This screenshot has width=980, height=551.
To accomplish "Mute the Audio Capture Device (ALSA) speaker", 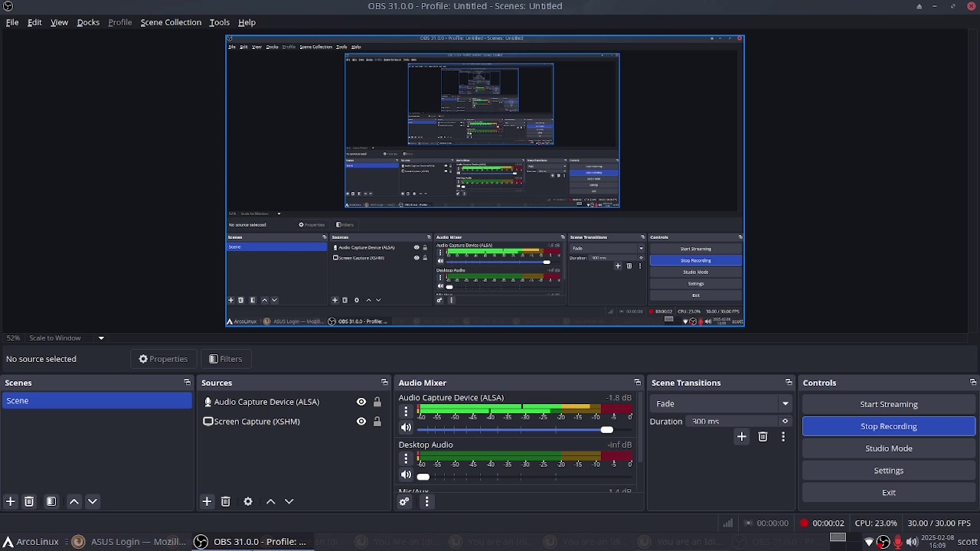I will pos(406,428).
